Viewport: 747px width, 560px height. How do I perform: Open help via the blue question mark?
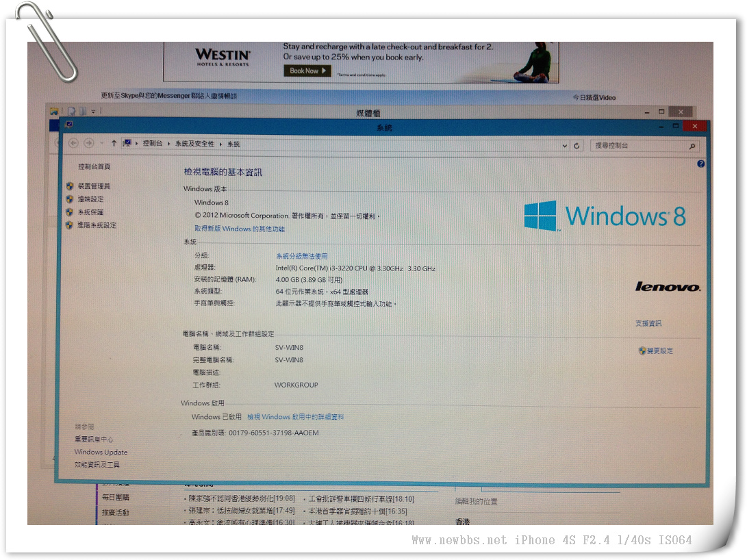pyautogui.click(x=700, y=164)
